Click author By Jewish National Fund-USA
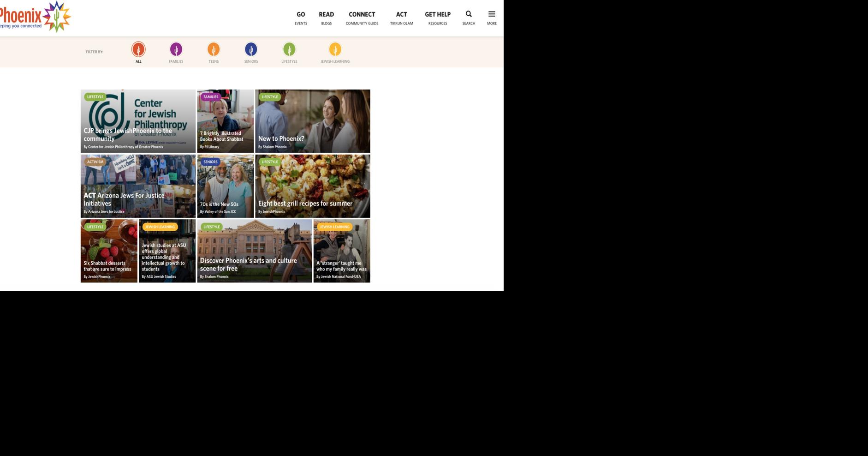 [339, 277]
